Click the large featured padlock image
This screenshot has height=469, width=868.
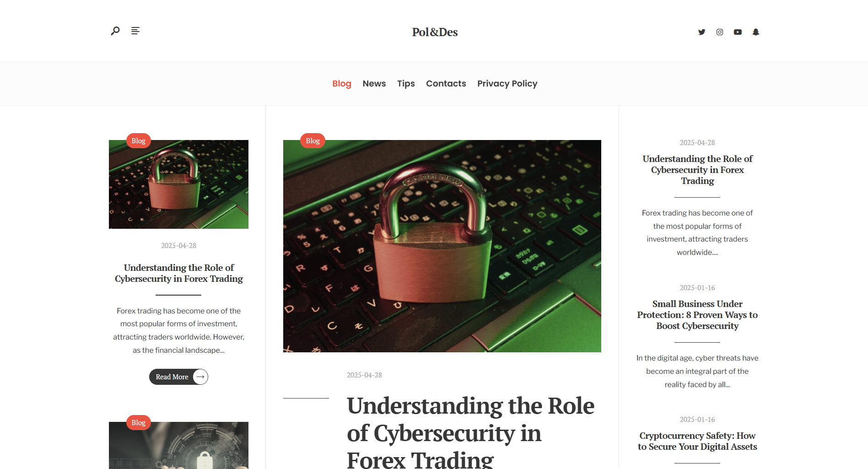click(442, 246)
